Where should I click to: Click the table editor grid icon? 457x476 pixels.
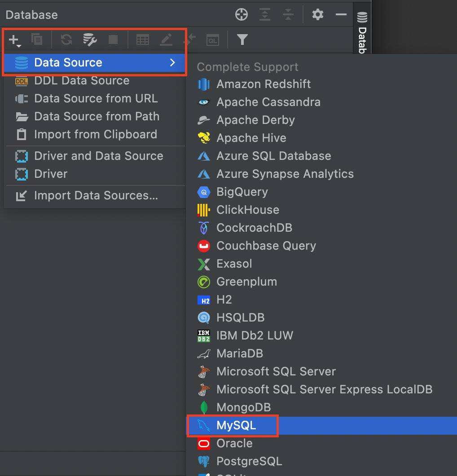point(143,40)
